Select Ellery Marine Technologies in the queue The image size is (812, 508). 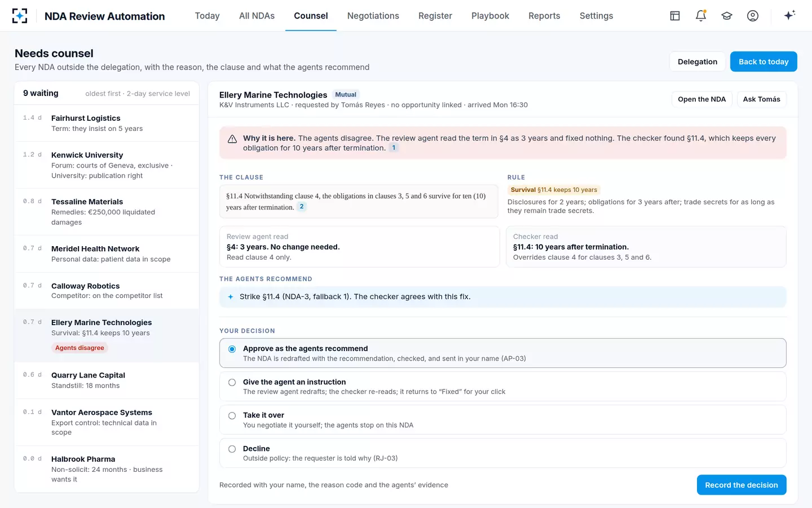tap(107, 335)
